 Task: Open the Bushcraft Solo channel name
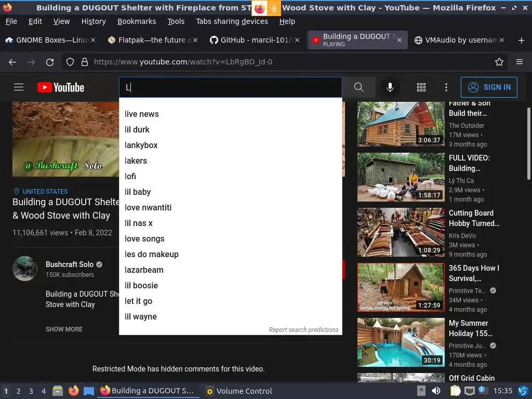pyautogui.click(x=70, y=264)
